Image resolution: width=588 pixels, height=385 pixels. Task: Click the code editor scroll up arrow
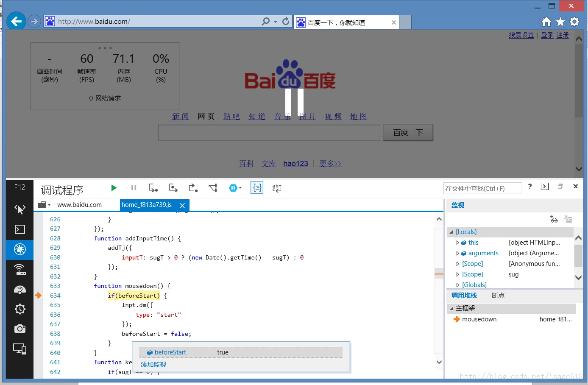(x=439, y=219)
